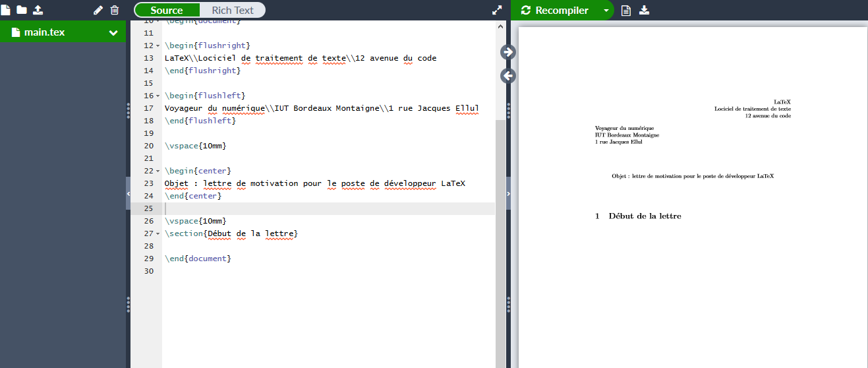Place cursor on empty line 28
This screenshot has width=868, height=368.
click(x=264, y=246)
